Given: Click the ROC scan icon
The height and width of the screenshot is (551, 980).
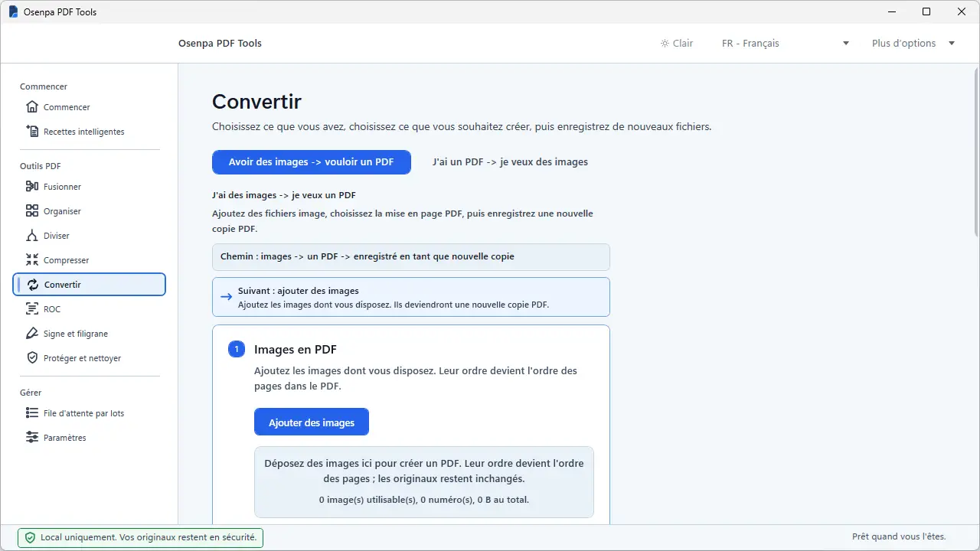Looking at the screenshot, I should pyautogui.click(x=32, y=309).
